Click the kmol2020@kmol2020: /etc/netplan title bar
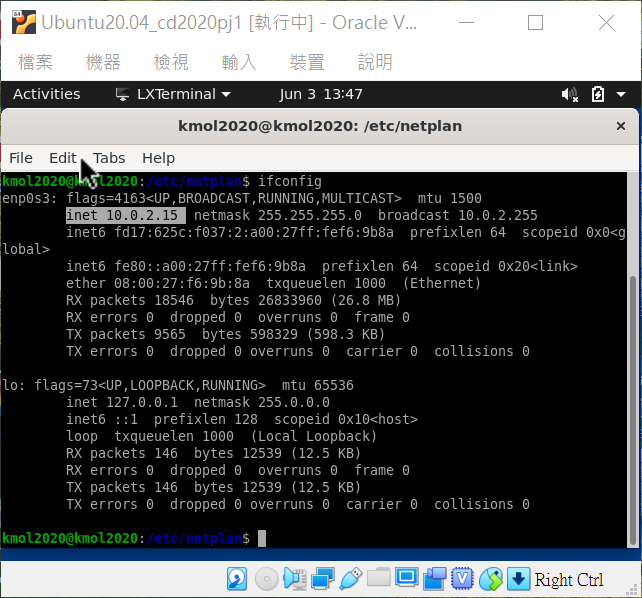The image size is (642, 598). point(320,126)
